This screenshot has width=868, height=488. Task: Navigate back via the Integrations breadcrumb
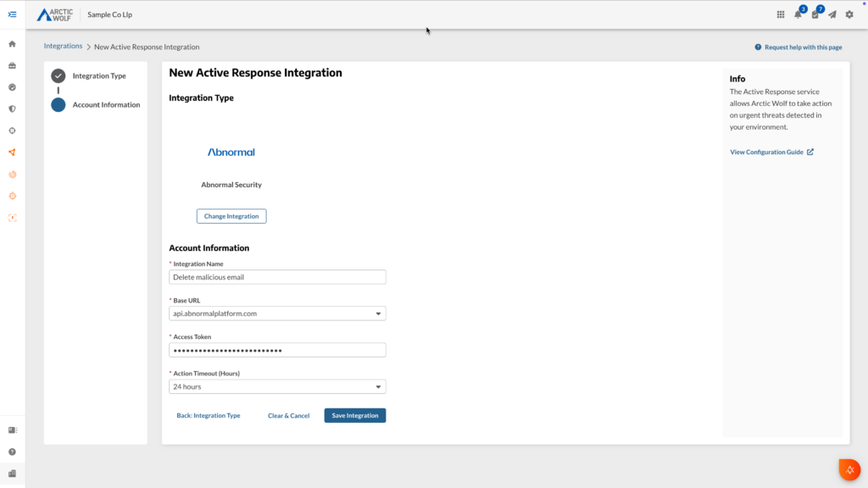[x=63, y=46]
